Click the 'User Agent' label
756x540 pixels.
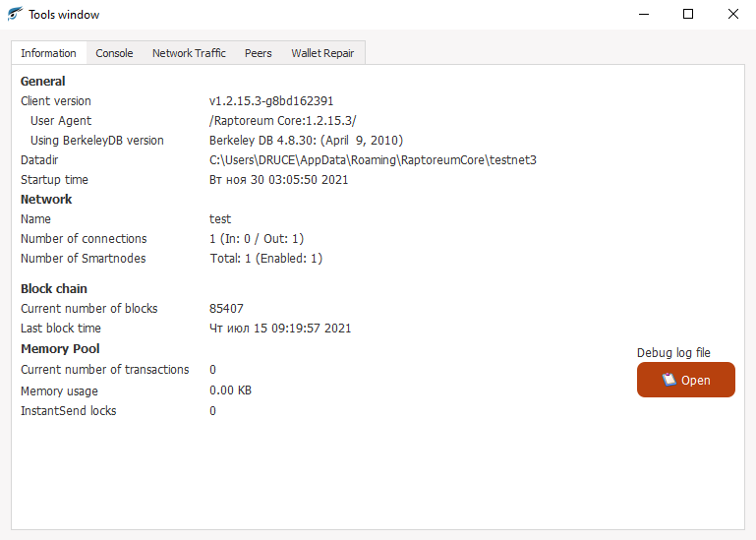[x=61, y=121]
